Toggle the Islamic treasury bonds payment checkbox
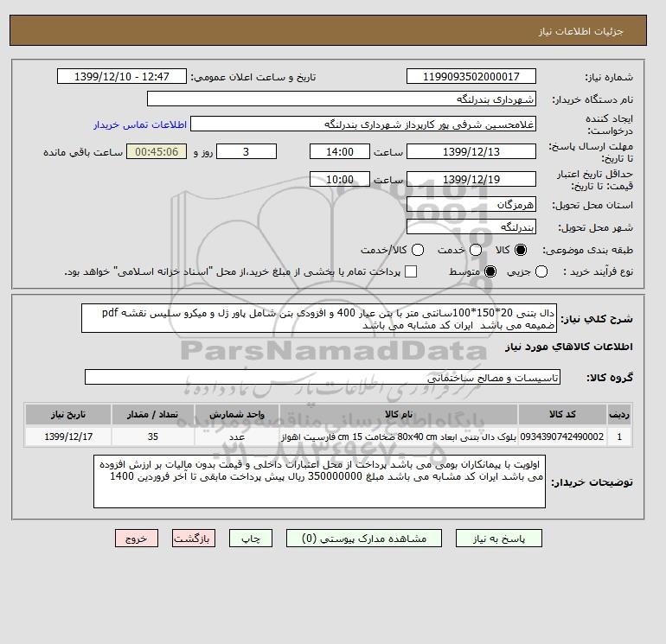This screenshot has height=644, width=666. click(x=411, y=271)
